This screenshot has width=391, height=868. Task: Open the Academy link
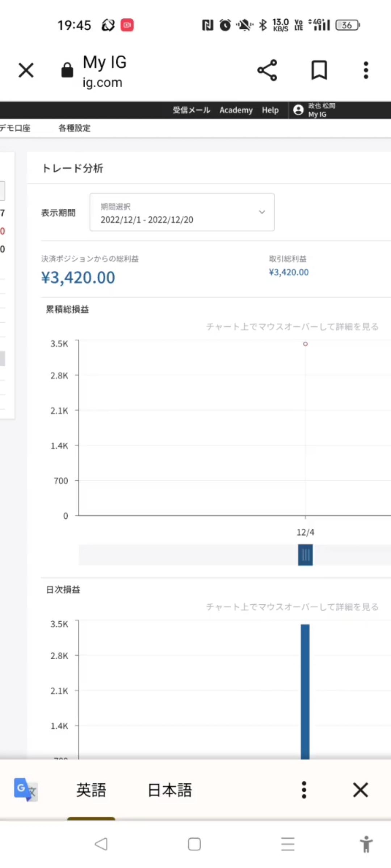point(236,110)
